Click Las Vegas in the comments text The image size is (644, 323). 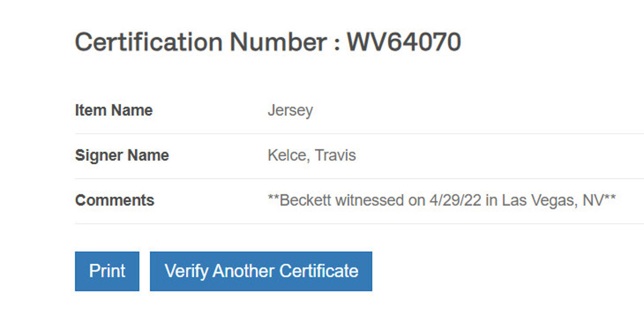pos(539,200)
